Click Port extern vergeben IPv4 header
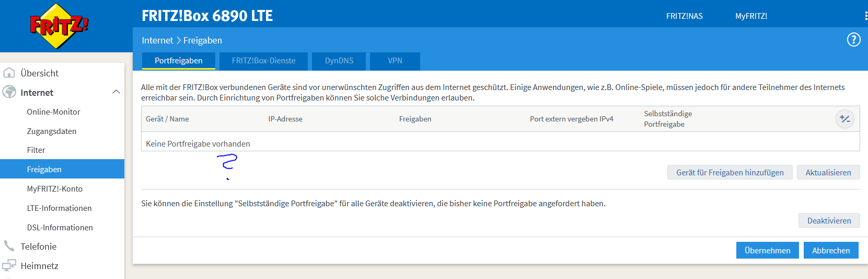868x279 pixels. click(x=572, y=119)
